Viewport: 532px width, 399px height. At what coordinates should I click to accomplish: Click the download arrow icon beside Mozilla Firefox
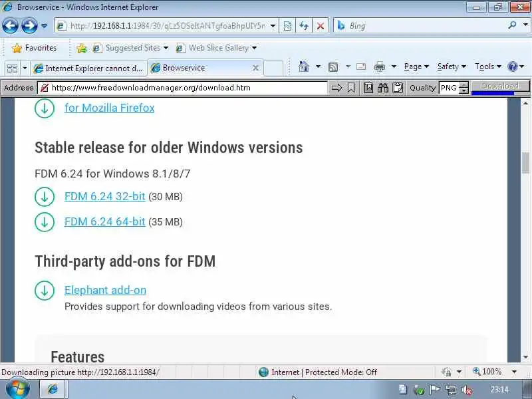[45, 108]
